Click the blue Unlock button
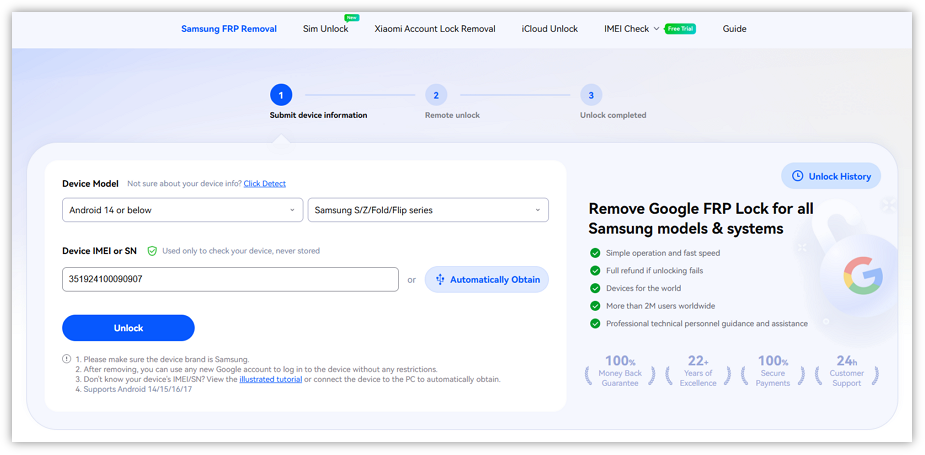This screenshot has height=455, width=925. [x=129, y=328]
